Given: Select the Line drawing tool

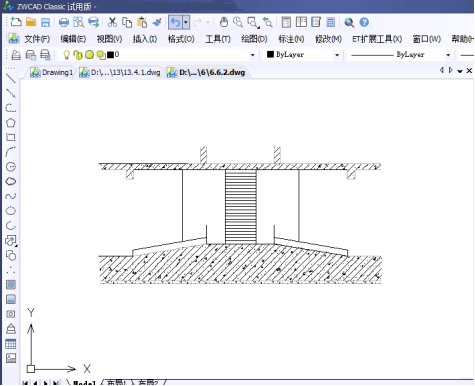Looking at the screenshot, I should (x=11, y=78).
